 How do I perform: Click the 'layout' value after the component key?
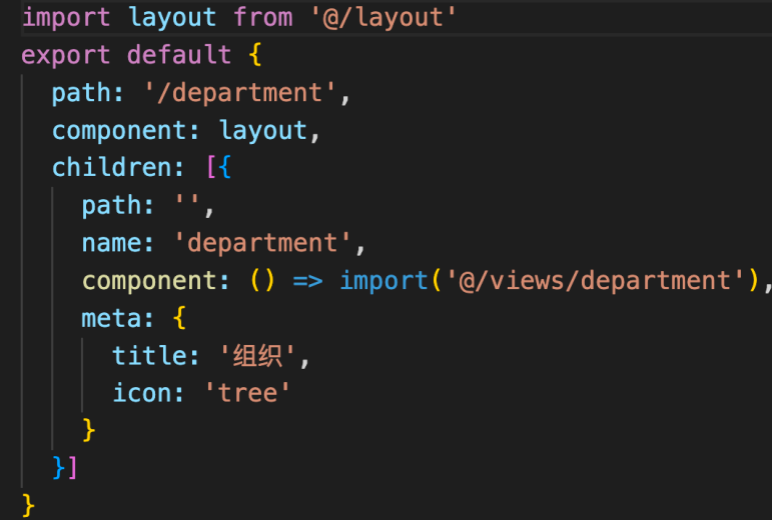click(264, 131)
